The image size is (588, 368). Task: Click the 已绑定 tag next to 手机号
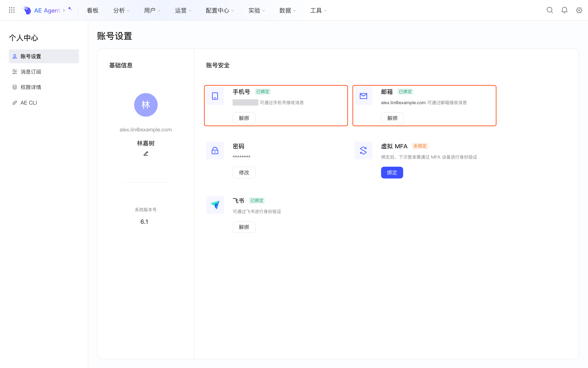pos(263,92)
